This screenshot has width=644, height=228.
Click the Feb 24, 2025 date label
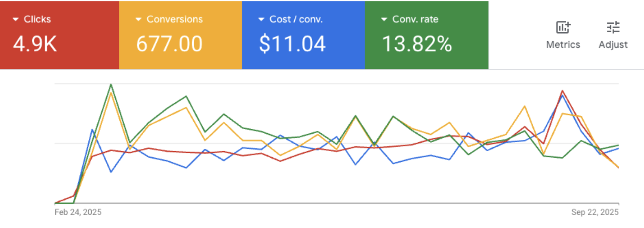pyautogui.click(x=78, y=212)
